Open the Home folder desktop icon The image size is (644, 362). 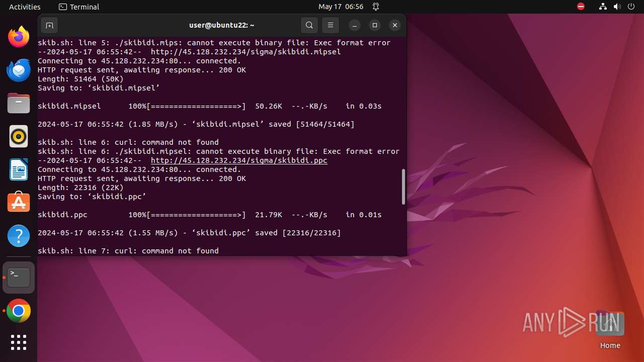(610, 330)
